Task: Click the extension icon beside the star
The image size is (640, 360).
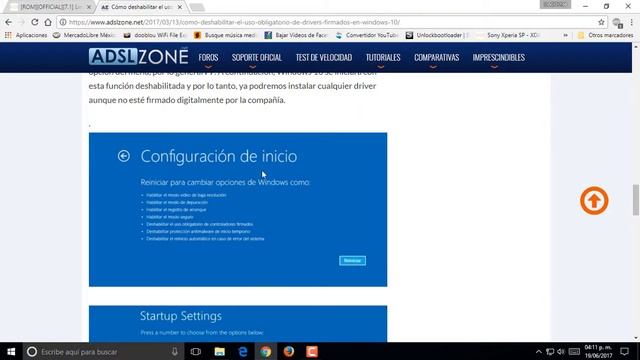Action: (x=617, y=23)
